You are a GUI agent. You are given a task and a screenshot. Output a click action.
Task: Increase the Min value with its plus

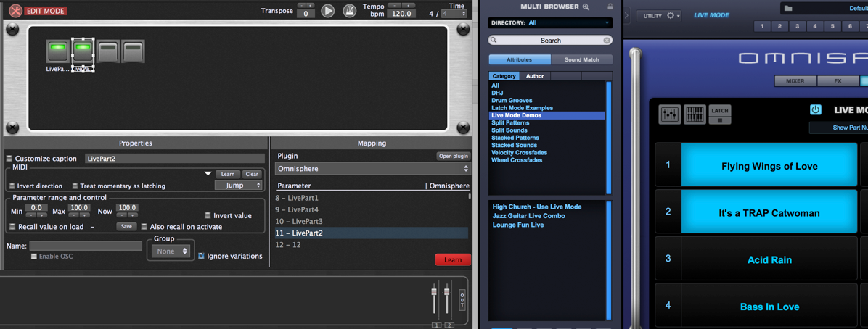pos(42,215)
